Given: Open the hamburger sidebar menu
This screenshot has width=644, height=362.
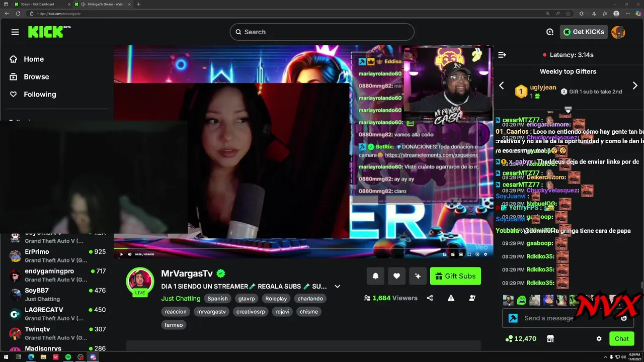Looking at the screenshot, I should [15, 32].
